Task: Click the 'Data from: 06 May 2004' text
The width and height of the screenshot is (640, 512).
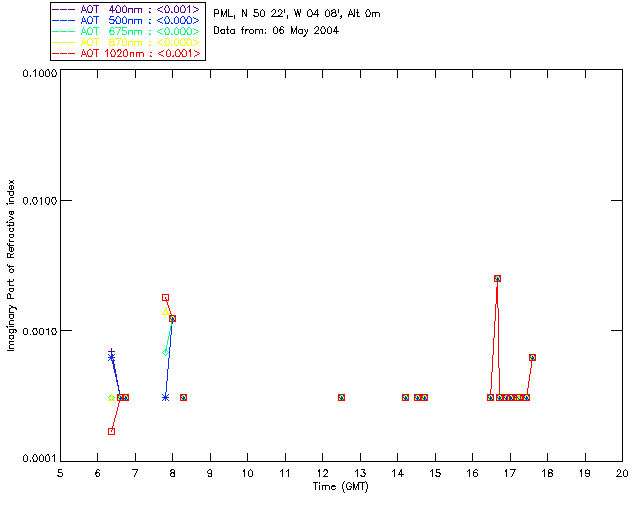Action: pyautogui.click(x=276, y=31)
